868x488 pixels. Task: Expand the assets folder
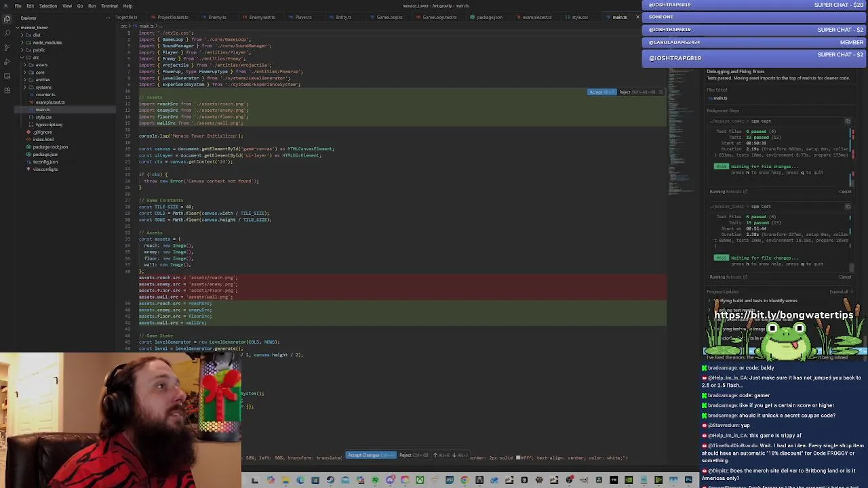(41, 65)
